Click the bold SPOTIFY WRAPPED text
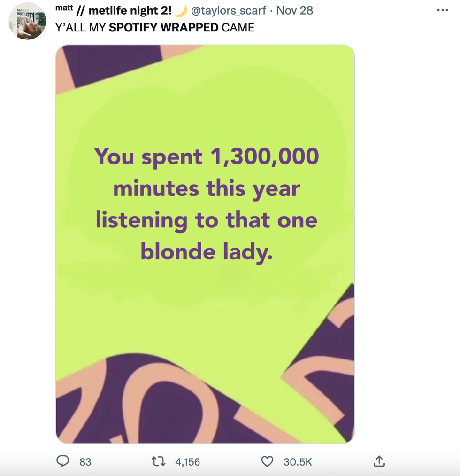The height and width of the screenshot is (476, 460). [x=163, y=27]
